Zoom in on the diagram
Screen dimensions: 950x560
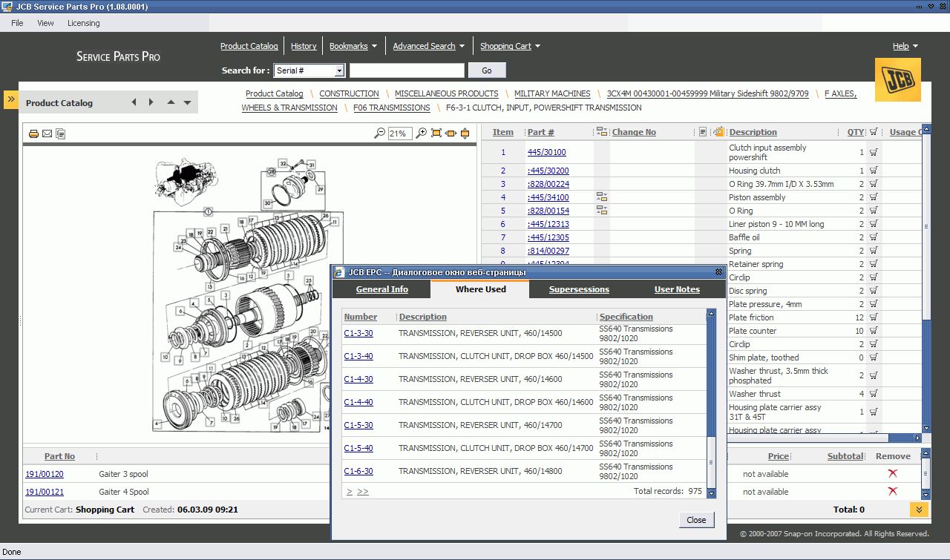tap(421, 134)
